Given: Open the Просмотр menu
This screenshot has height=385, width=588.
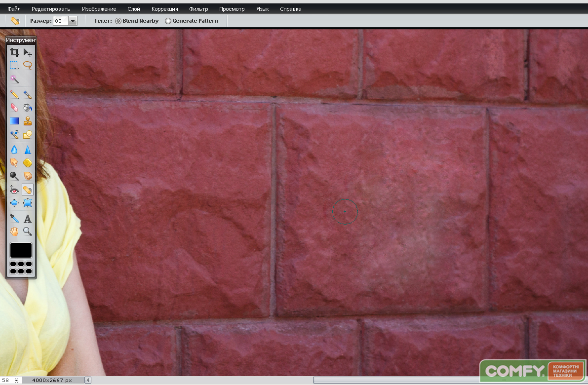Looking at the screenshot, I should pos(232,8).
